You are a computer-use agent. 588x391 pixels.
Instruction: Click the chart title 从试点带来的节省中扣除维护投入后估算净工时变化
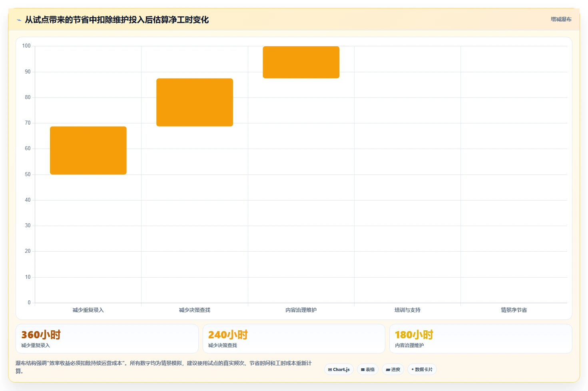tap(117, 20)
